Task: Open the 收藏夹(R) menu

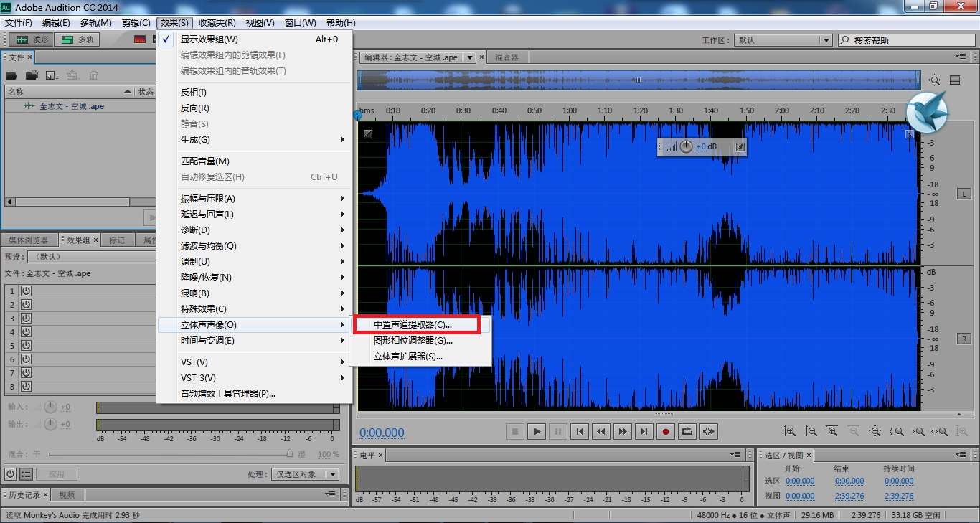Action: pyautogui.click(x=217, y=22)
